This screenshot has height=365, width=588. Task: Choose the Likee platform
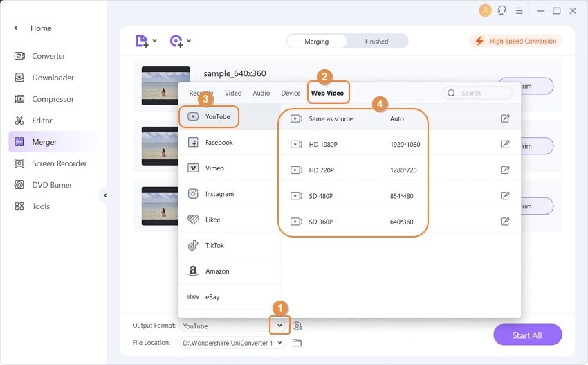pos(230,220)
